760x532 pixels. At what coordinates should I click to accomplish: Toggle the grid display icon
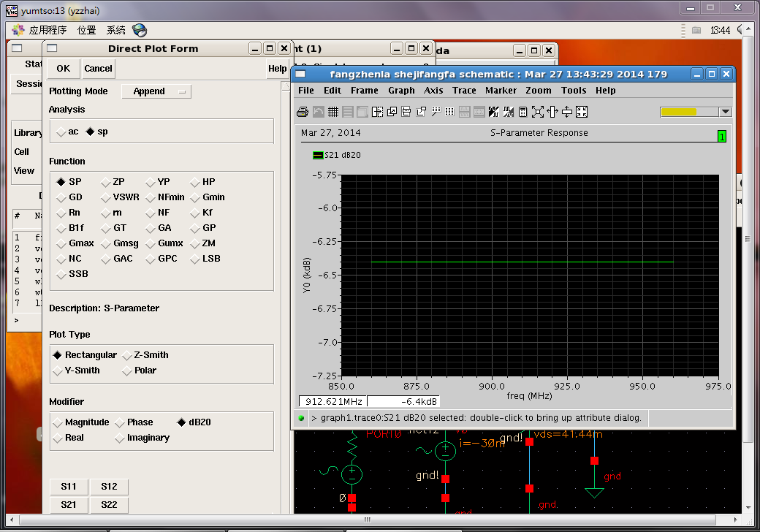click(333, 112)
